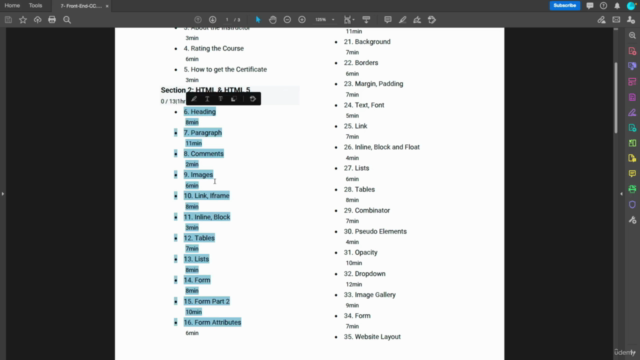Click the vertical scrollbar thumb

(616, 97)
